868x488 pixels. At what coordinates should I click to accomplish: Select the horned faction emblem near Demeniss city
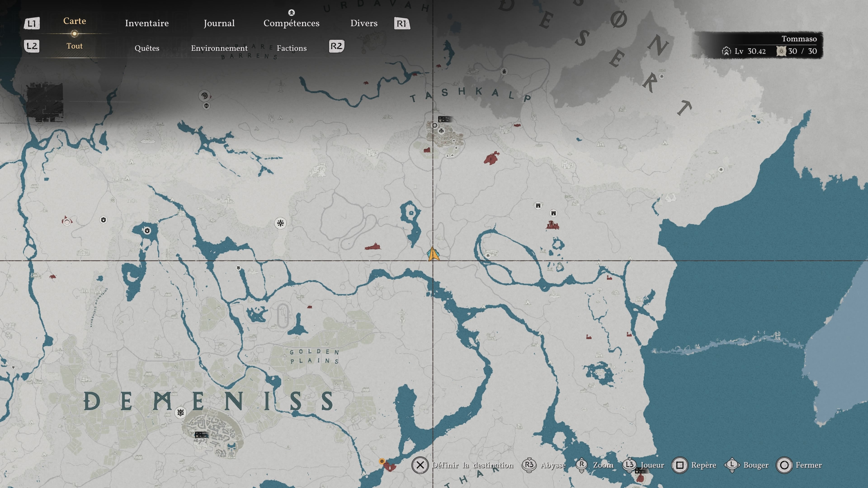coord(181,413)
